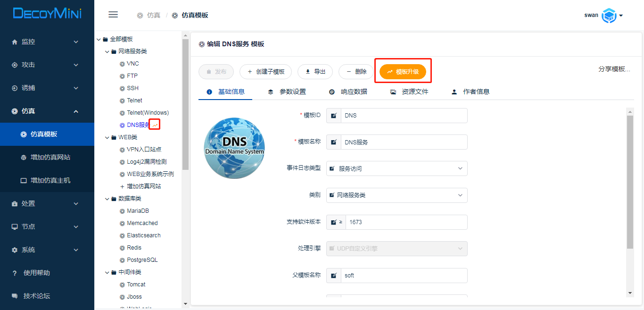Image resolution: width=644 pixels, height=310 pixels.
Task: Click the upgrade icon beside DNS服务
Action: [x=155, y=125]
